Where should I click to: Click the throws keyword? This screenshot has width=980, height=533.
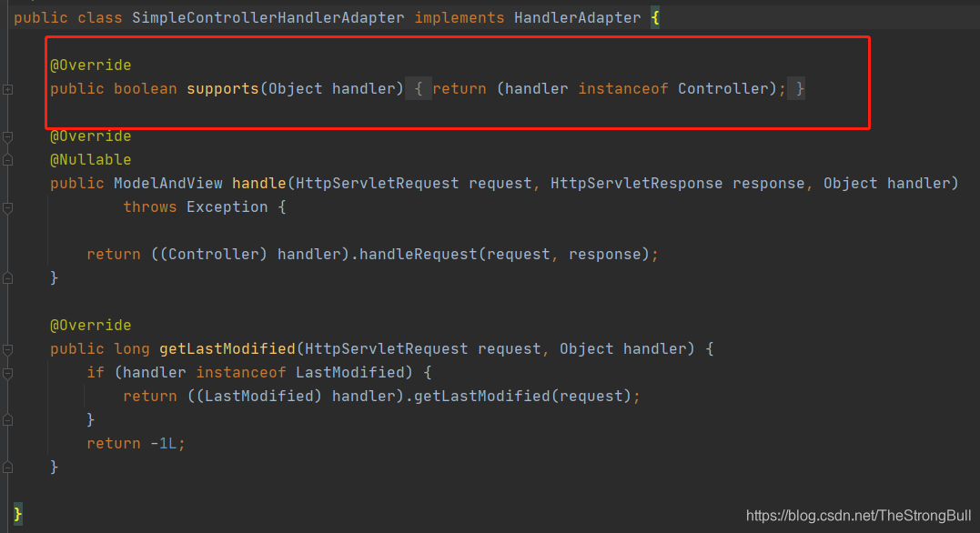coord(150,206)
